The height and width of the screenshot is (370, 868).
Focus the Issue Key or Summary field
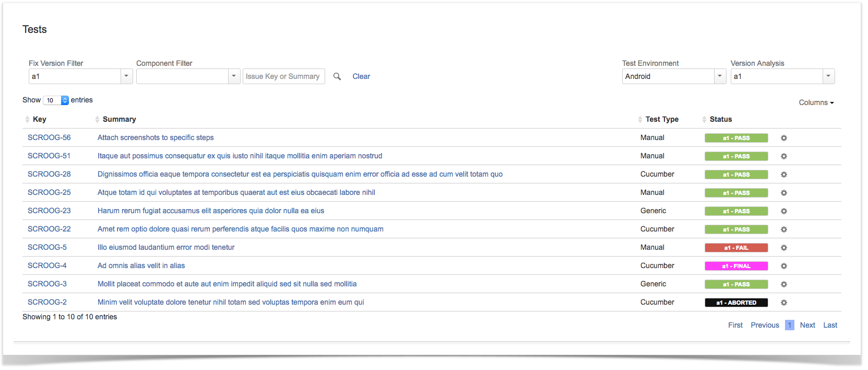(x=284, y=76)
